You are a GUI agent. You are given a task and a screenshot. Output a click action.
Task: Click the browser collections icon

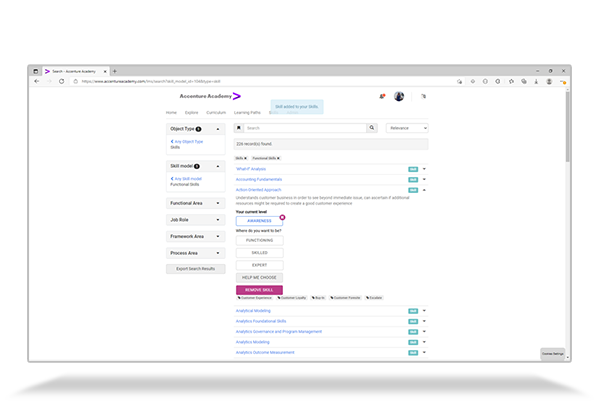pyautogui.click(x=524, y=81)
